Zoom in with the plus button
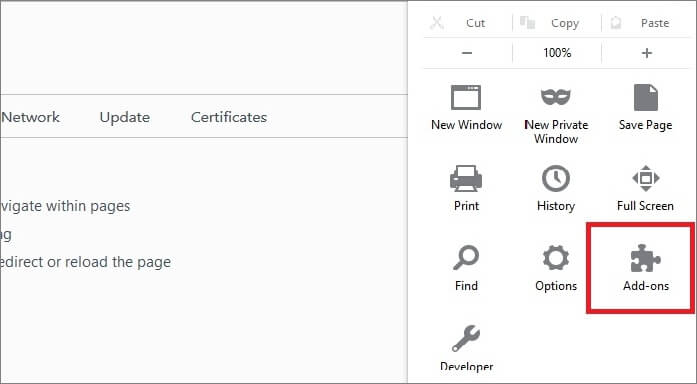The width and height of the screenshot is (697, 384). pos(647,53)
